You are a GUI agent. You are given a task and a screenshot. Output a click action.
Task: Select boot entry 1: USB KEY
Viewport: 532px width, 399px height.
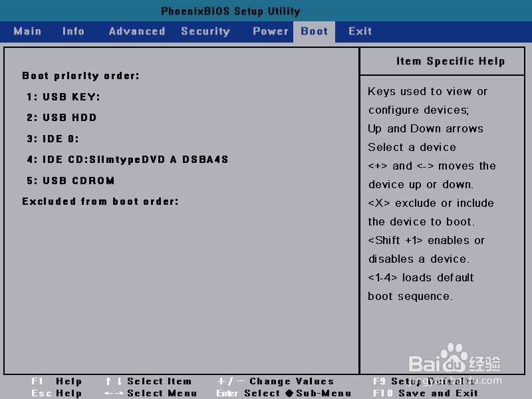coord(63,97)
